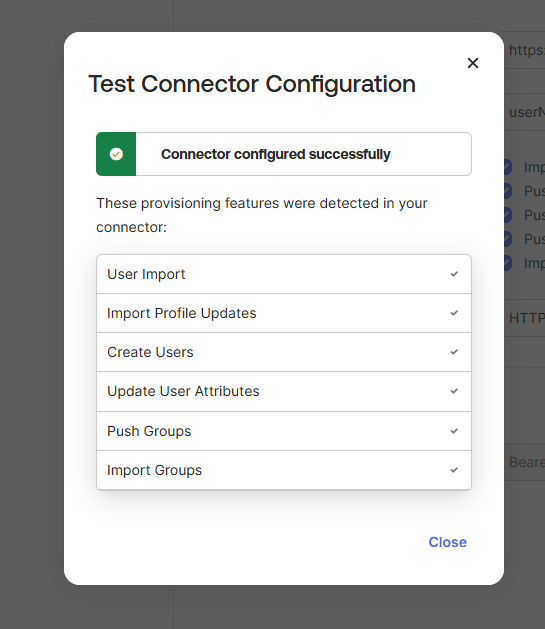Select the Update User Attributes row text
545x629 pixels.
pos(183,391)
